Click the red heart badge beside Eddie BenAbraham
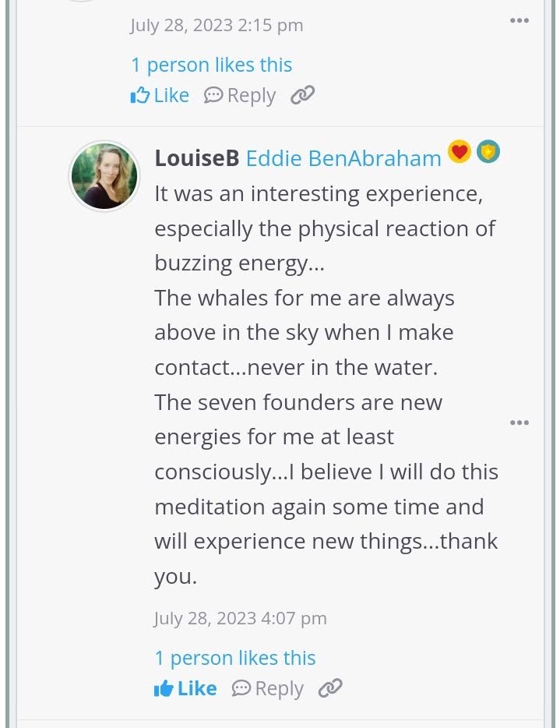Viewport: 560px width, 728px height. point(460,151)
